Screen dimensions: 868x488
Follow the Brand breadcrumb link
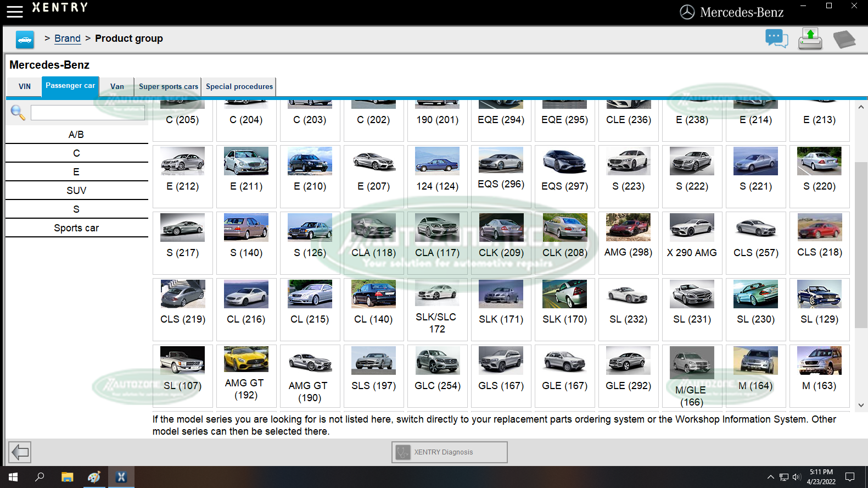click(x=68, y=38)
